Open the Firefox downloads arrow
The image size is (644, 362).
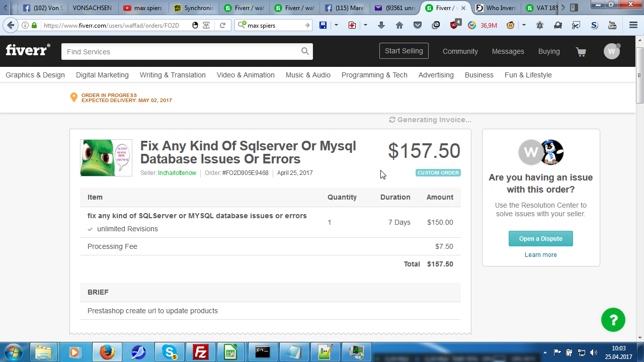(381, 25)
